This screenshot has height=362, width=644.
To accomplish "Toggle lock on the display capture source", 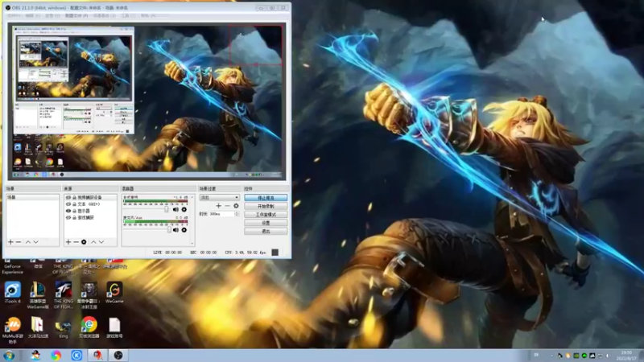I will click(74, 211).
